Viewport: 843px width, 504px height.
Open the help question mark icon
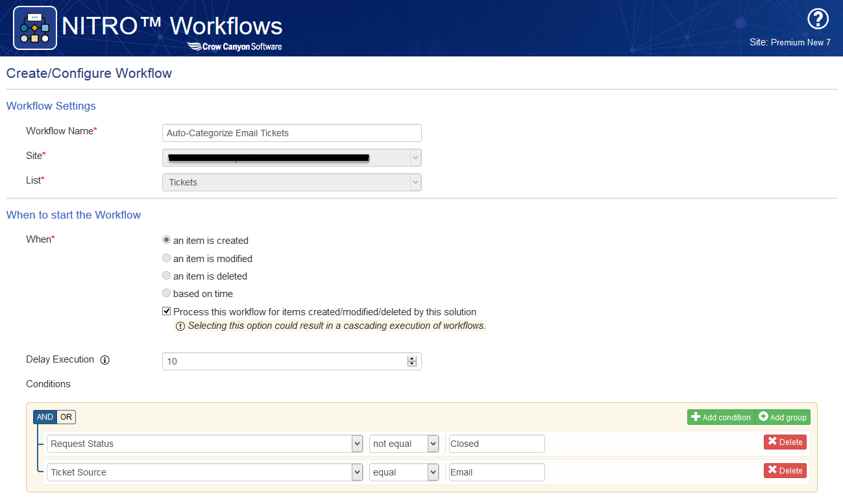point(818,19)
